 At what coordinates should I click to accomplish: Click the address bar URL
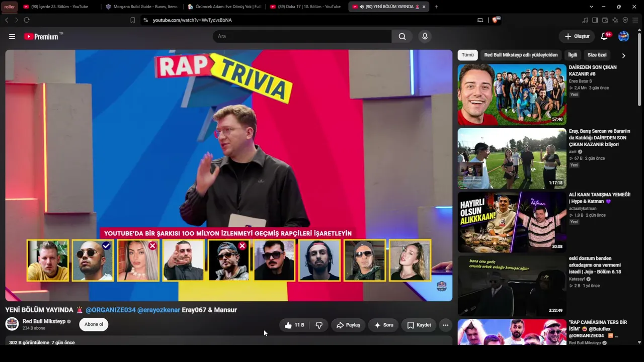tap(192, 20)
